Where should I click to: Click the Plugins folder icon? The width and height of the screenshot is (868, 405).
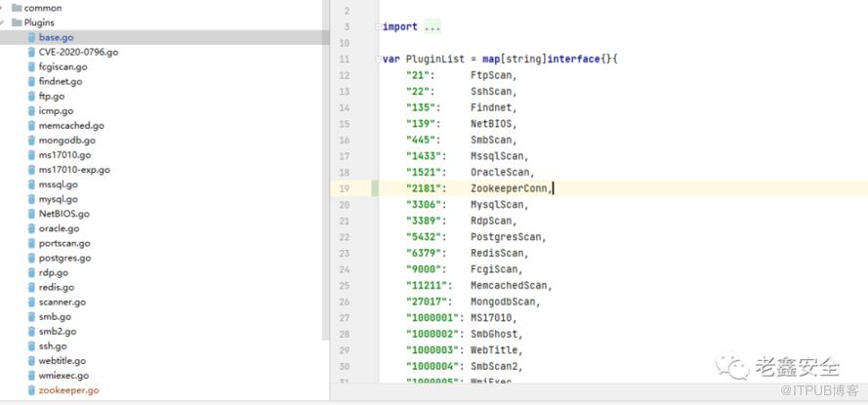pos(18,21)
